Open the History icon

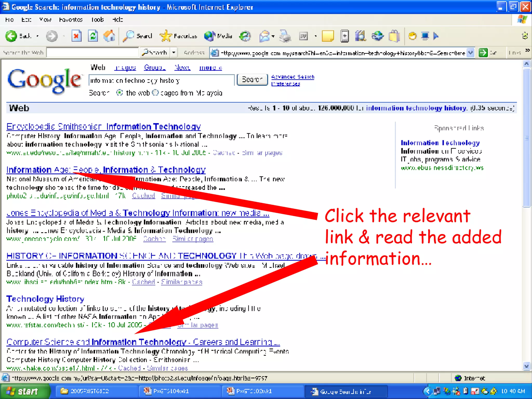pyautogui.click(x=245, y=36)
